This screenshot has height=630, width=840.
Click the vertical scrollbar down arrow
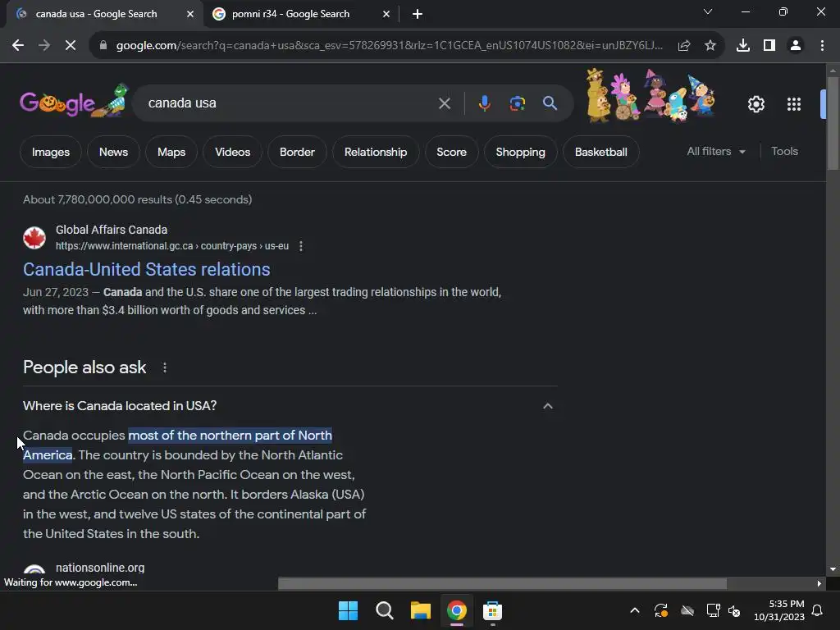click(x=833, y=569)
